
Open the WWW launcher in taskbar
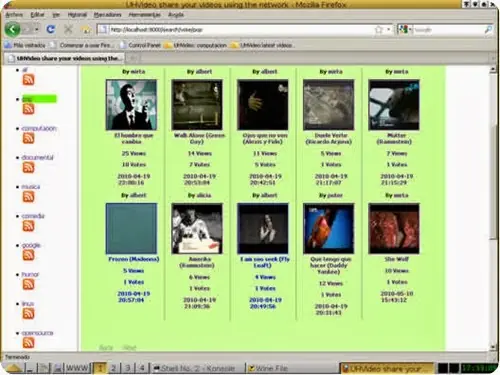(x=78, y=368)
